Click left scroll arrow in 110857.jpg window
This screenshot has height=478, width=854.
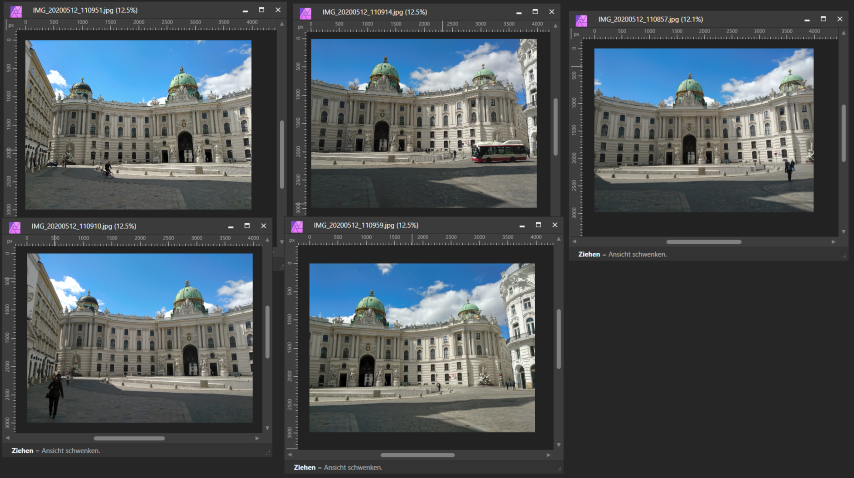click(574, 242)
